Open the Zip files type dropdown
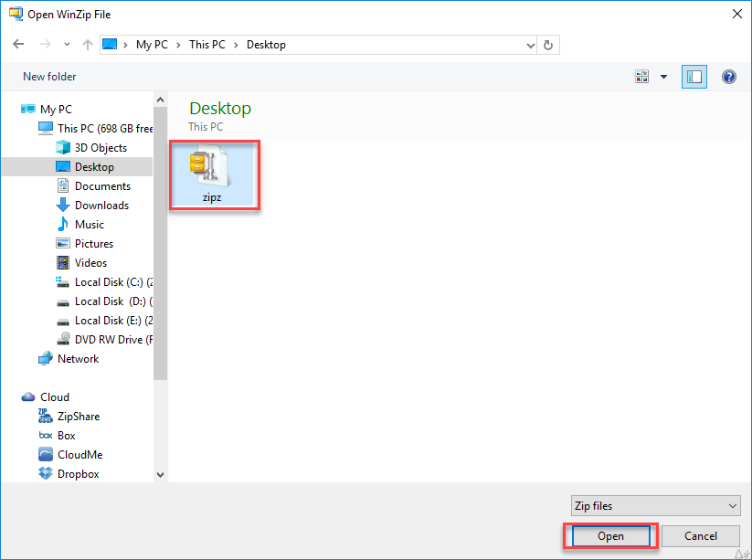752x560 pixels. click(x=656, y=506)
